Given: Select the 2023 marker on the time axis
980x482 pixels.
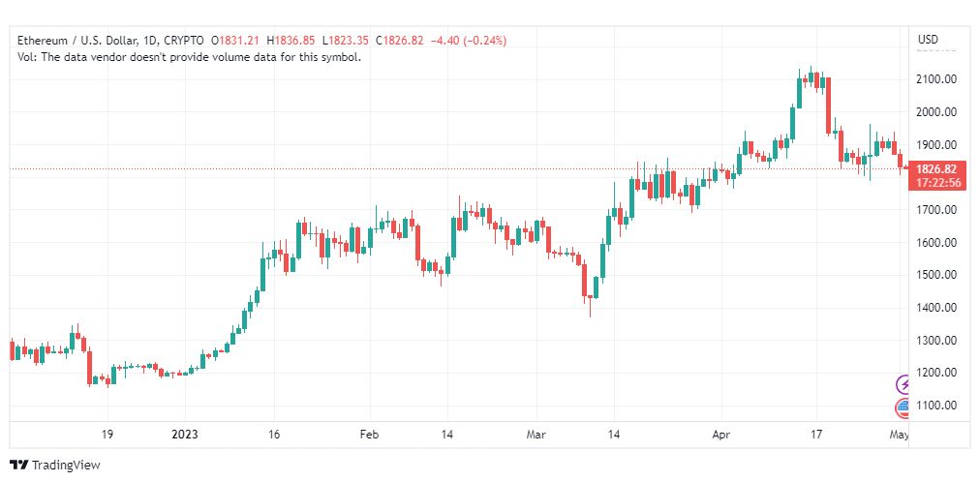Looking at the screenshot, I should click(x=184, y=435).
